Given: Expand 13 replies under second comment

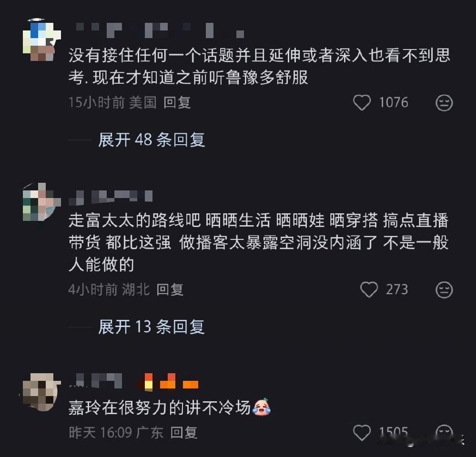Looking at the screenshot, I should tap(152, 327).
